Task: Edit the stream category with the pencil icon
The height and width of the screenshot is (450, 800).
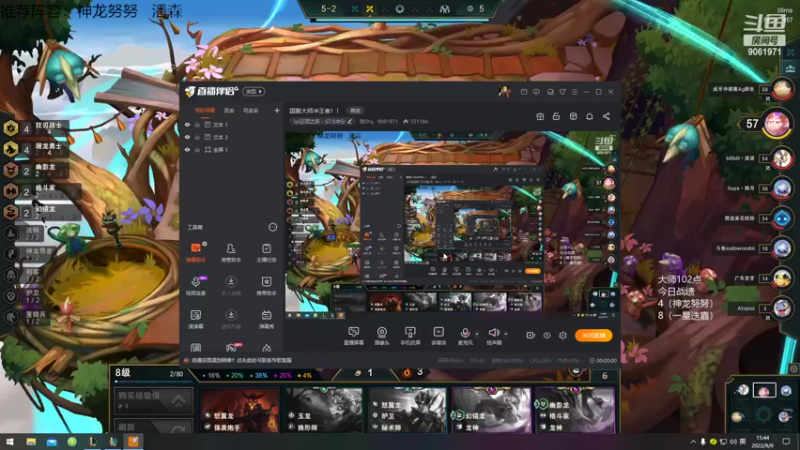Action: pos(350,121)
